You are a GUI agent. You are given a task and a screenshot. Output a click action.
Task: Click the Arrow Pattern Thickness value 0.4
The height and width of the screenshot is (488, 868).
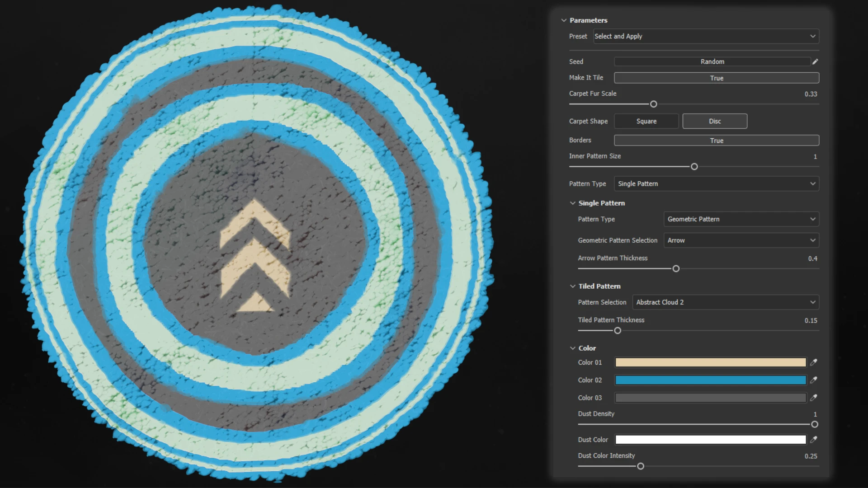click(812, 258)
